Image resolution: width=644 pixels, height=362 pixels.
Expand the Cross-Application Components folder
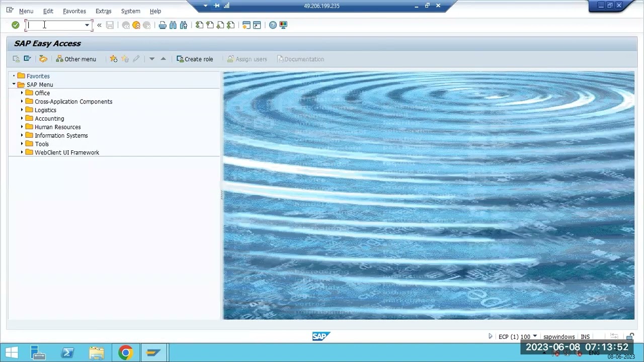point(22,102)
